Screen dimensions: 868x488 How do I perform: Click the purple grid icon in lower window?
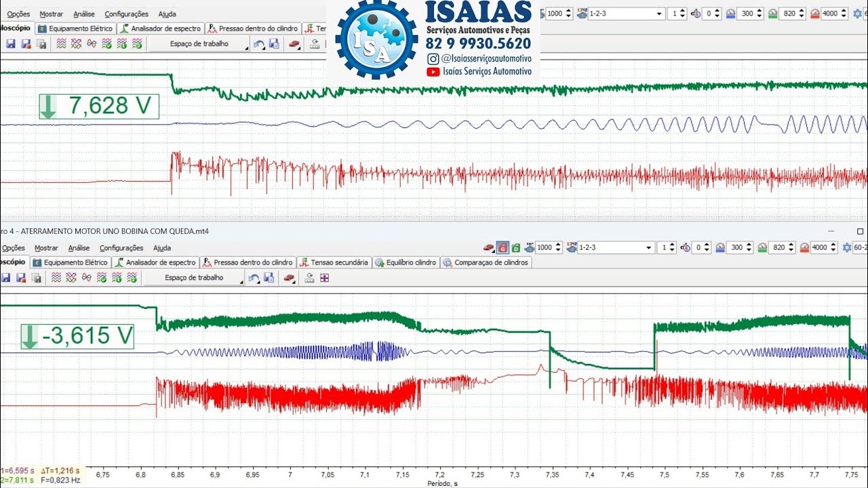pyautogui.click(x=325, y=277)
